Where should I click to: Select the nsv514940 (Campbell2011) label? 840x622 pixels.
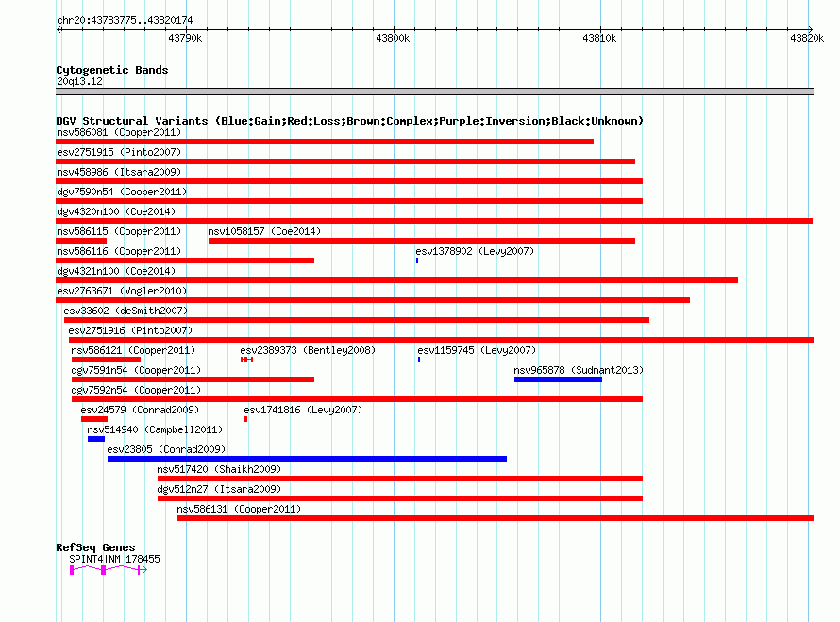[155, 429]
